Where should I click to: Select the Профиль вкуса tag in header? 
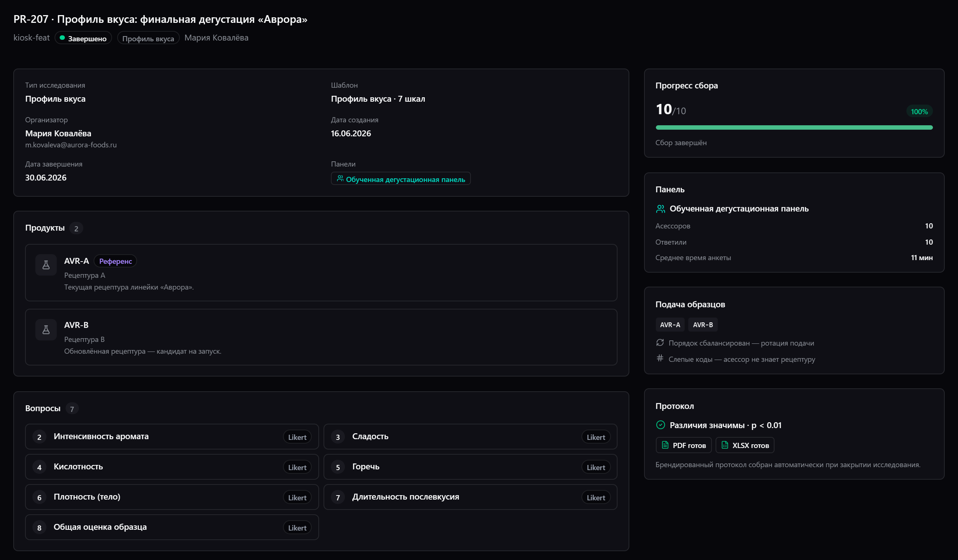point(148,38)
